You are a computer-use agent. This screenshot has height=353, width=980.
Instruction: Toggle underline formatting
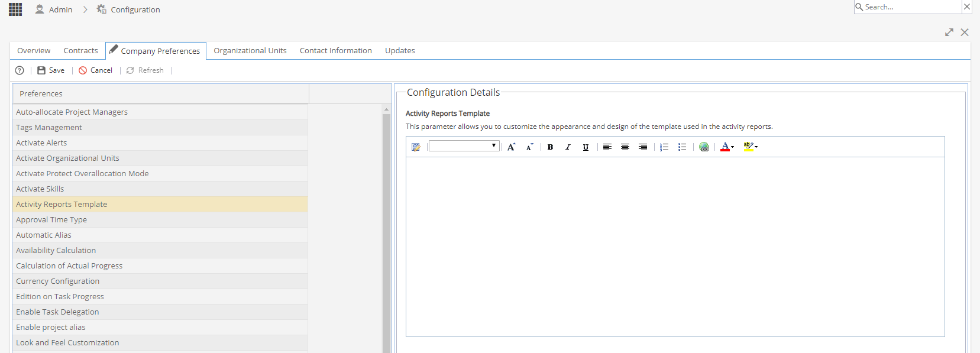[x=586, y=147]
